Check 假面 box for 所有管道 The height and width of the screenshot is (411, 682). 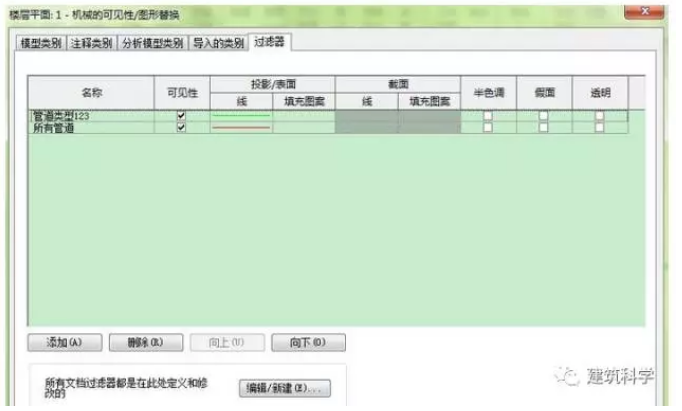pyautogui.click(x=544, y=127)
